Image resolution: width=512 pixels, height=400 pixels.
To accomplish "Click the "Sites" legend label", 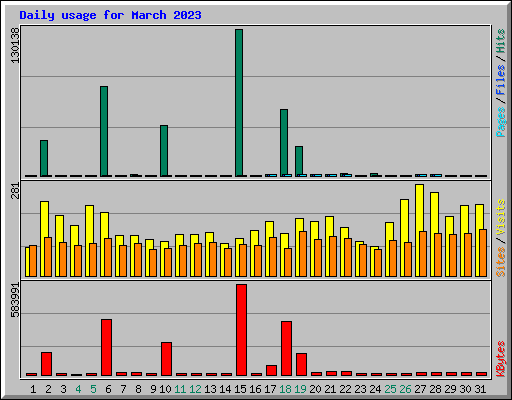I will (500, 262).
